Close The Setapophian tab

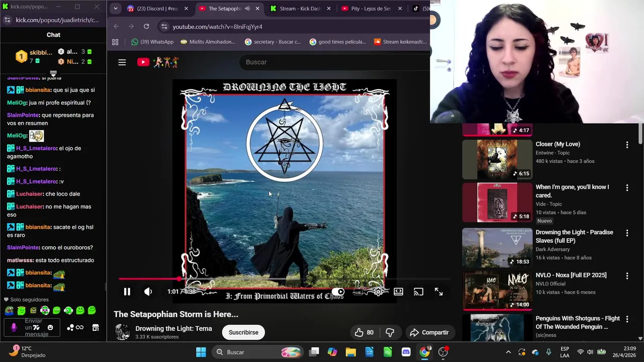pyautogui.click(x=258, y=9)
